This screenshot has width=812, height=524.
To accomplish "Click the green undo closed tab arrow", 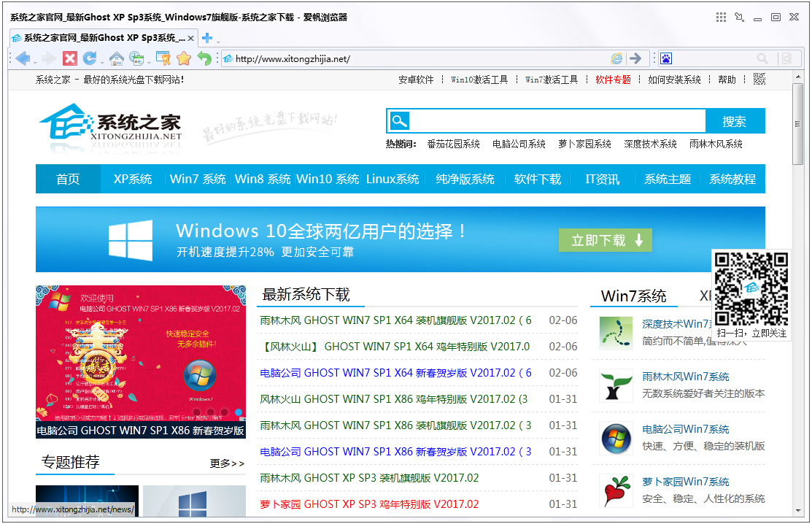I will [x=204, y=58].
